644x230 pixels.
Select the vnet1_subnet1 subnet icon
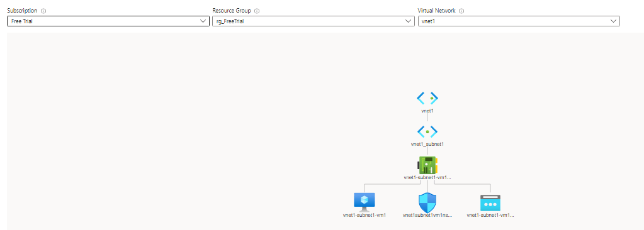pyautogui.click(x=427, y=131)
